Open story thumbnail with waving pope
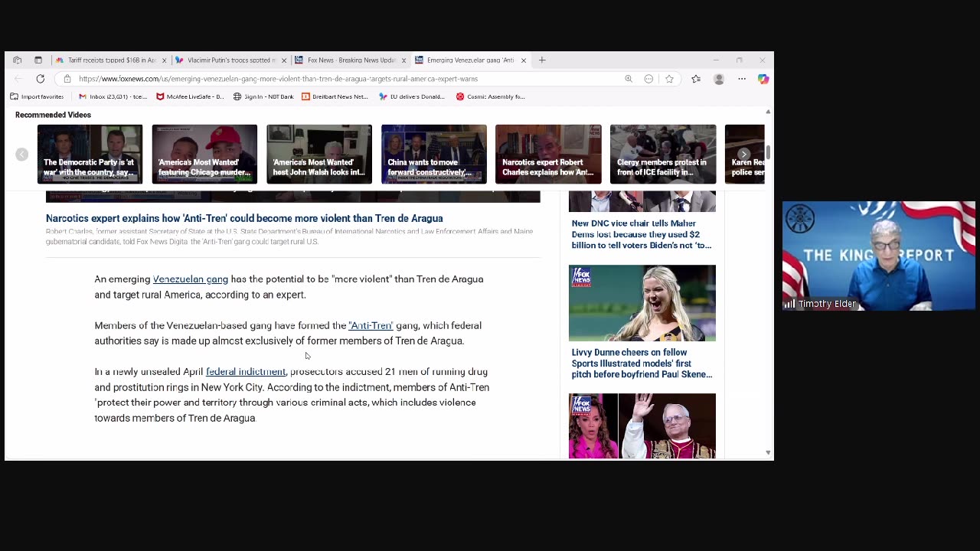Screen dimensions: 980x551 [642, 426]
